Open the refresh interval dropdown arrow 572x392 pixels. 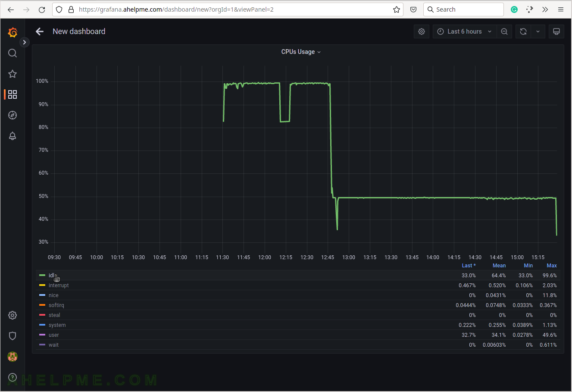(x=538, y=31)
